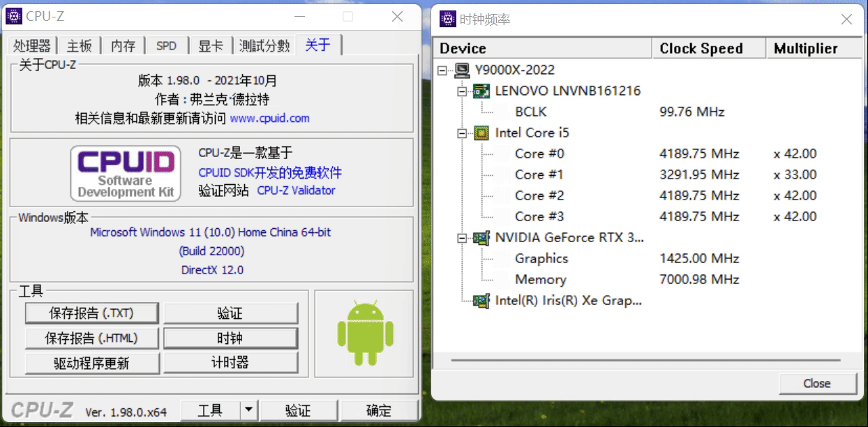Select the Core #0 row
868x427 pixels.
(539, 153)
